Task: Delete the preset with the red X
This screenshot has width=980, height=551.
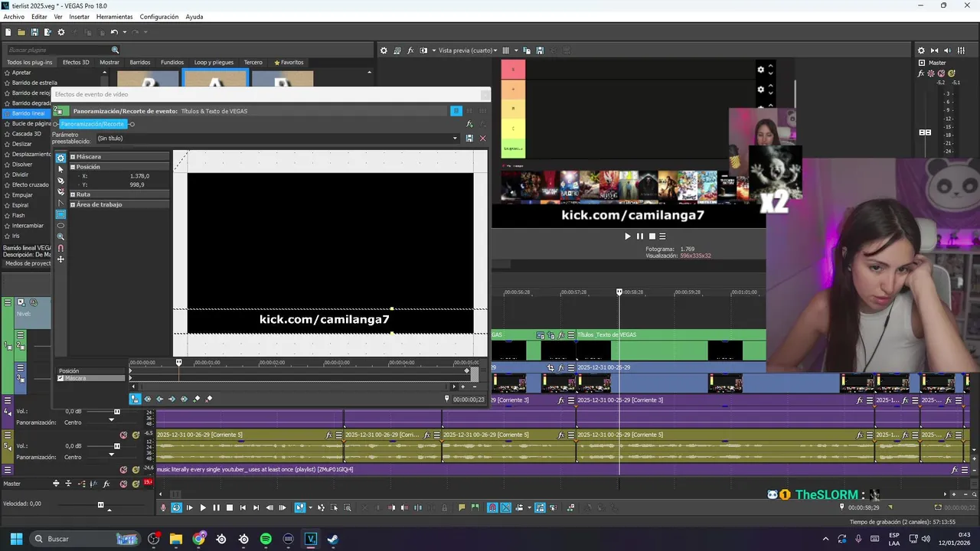Action: [x=482, y=139]
